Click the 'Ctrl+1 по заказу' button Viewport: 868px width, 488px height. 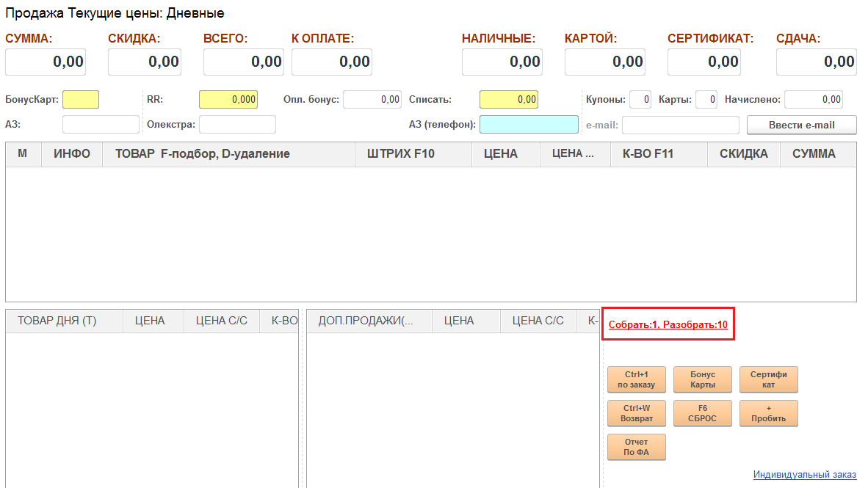click(636, 379)
